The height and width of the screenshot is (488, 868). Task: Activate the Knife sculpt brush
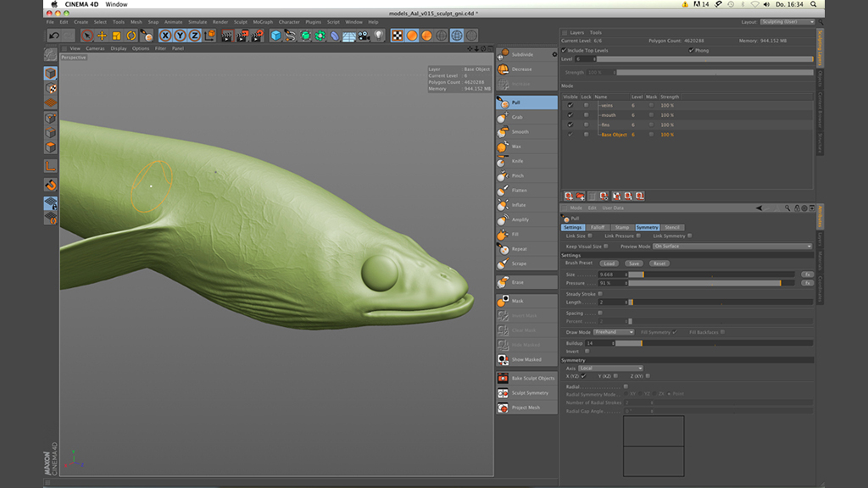[x=516, y=161]
